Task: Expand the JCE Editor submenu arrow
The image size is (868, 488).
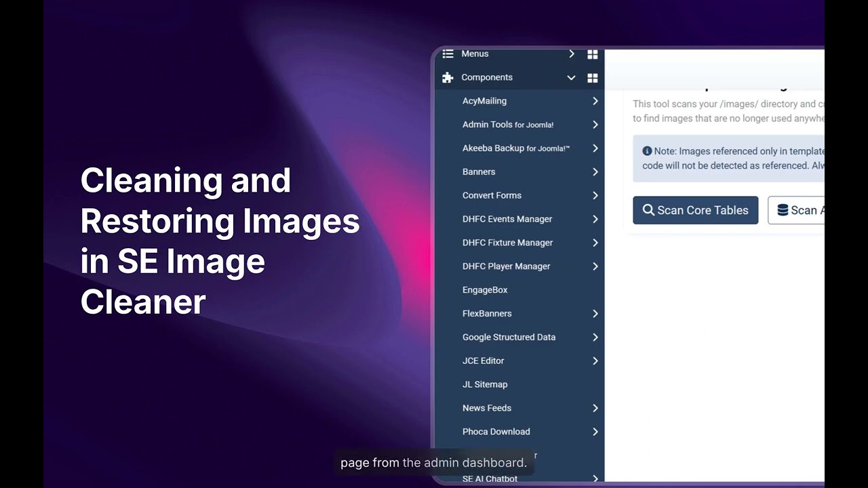Action: [x=595, y=361]
